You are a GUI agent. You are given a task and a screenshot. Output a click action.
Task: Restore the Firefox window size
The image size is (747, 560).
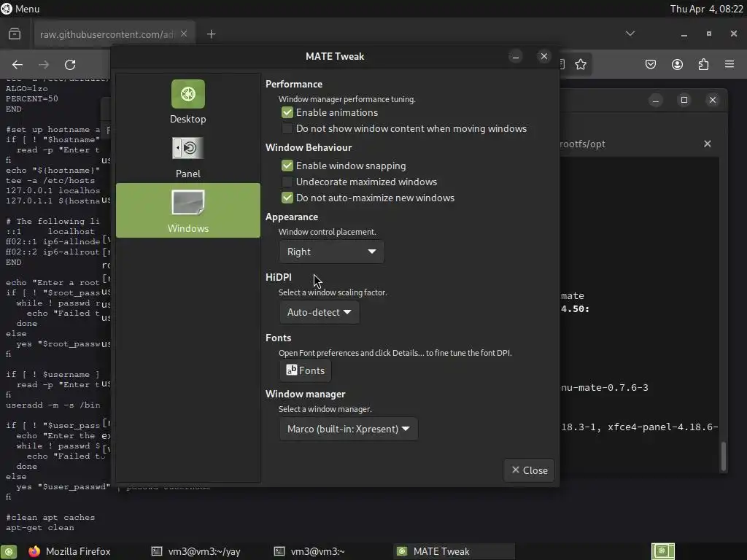(709, 34)
